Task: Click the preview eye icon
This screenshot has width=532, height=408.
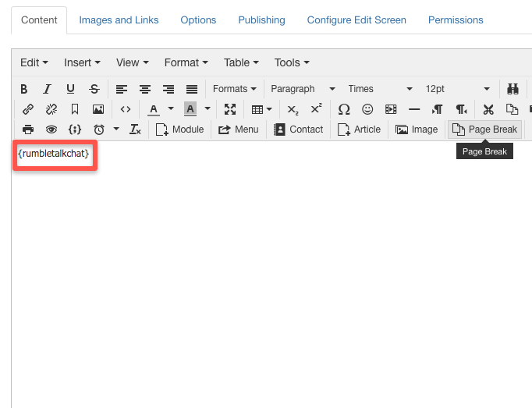Action: pyautogui.click(x=51, y=129)
